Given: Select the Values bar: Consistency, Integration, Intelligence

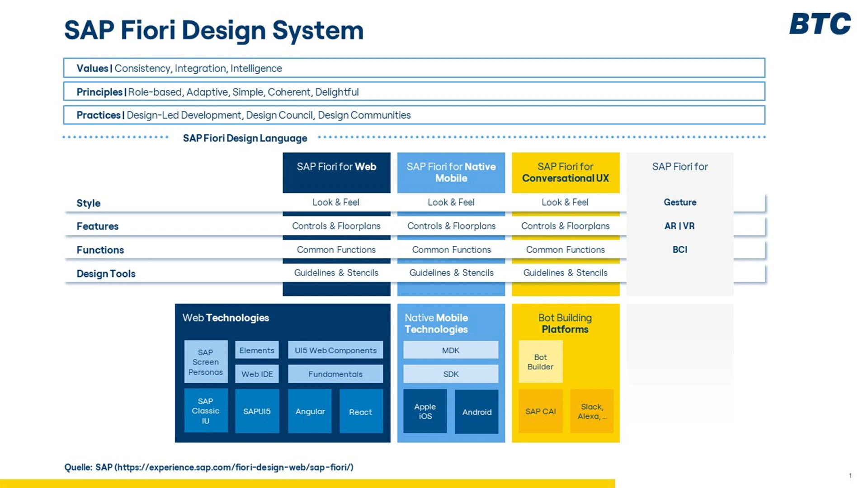Looking at the screenshot, I should (x=414, y=68).
